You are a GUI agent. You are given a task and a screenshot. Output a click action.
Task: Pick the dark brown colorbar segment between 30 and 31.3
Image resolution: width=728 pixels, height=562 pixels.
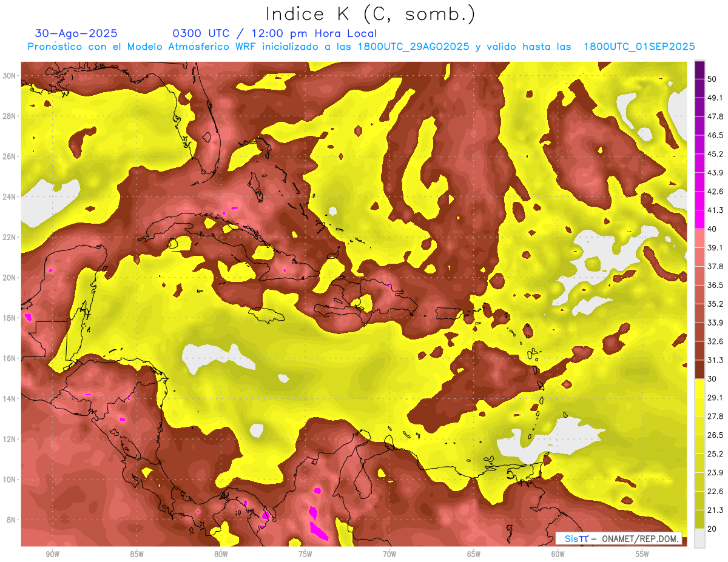pos(699,370)
